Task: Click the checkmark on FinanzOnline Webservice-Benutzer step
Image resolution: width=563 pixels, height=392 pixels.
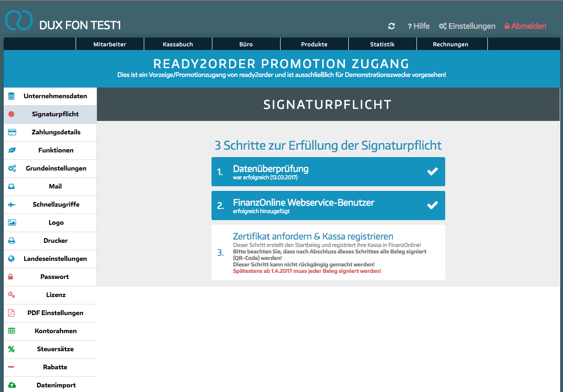Action: pyautogui.click(x=432, y=205)
